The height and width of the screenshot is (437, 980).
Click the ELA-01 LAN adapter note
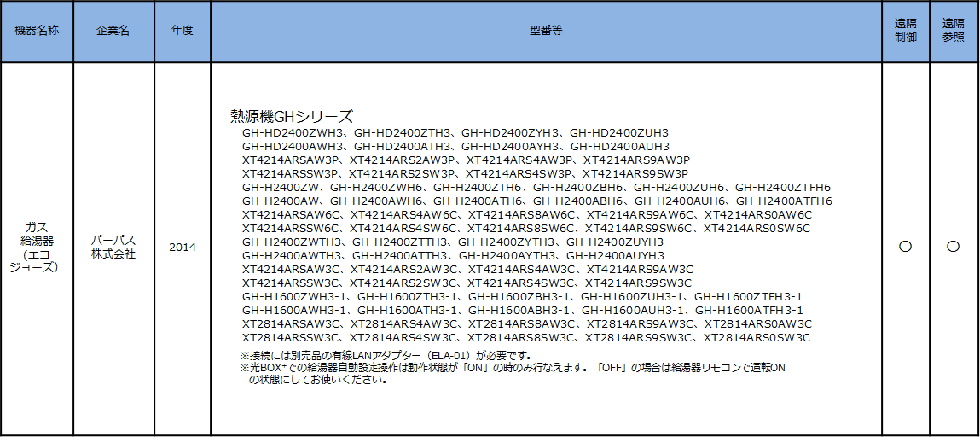[x=386, y=356]
